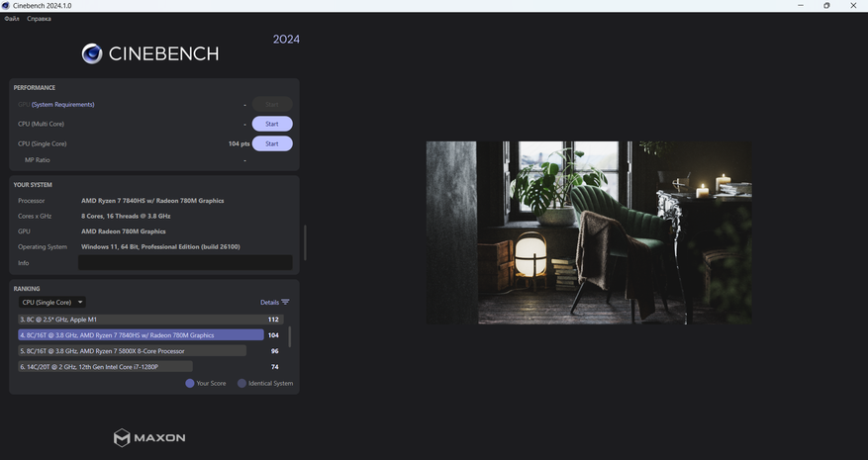The width and height of the screenshot is (868, 460).
Task: Click the left panel vertical scrollbar
Action: point(305,242)
